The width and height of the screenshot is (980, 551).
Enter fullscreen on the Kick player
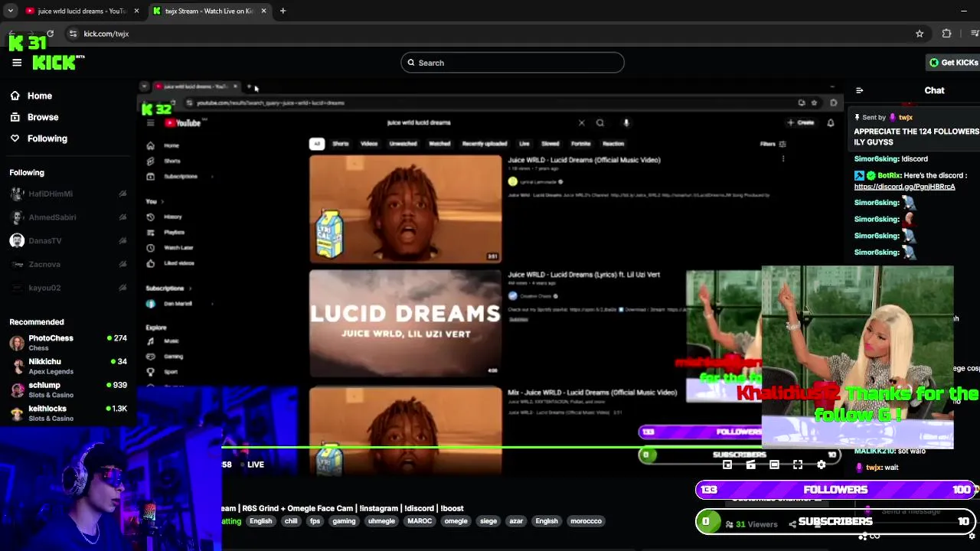798,465
